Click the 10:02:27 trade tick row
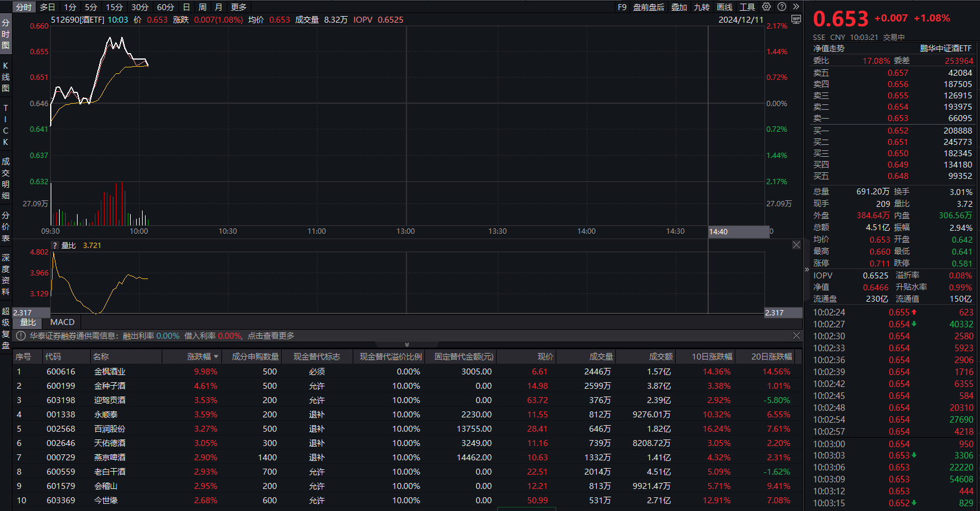Screen dimensions: 980x511 893,324
